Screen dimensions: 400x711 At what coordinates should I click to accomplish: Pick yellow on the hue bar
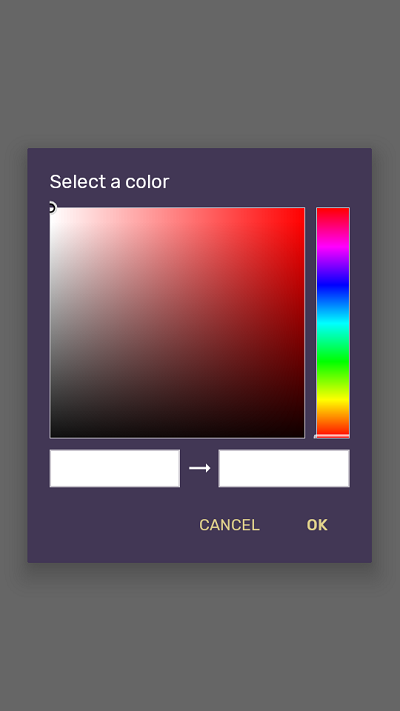click(333, 399)
